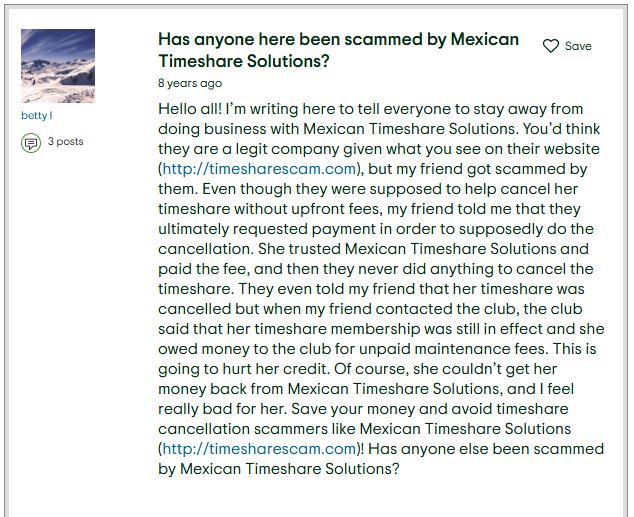Viewport: 634px width, 517px height.
Task: Click the "8 years ago" timestamp
Action: (190, 83)
